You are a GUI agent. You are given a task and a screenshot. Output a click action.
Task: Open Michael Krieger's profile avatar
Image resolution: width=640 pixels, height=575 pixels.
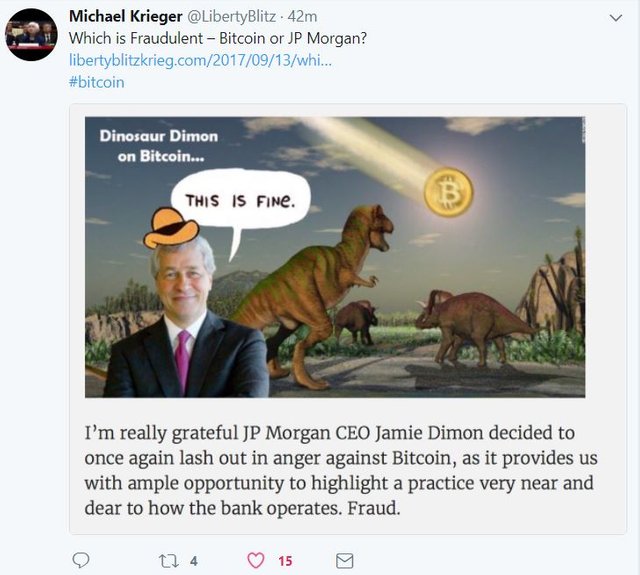[31, 34]
